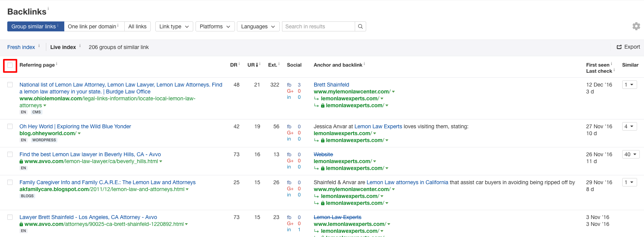
Task: Click redirect arrow before lemonlawexperts.com in blog.ohheyworld row
Action: click(316, 141)
